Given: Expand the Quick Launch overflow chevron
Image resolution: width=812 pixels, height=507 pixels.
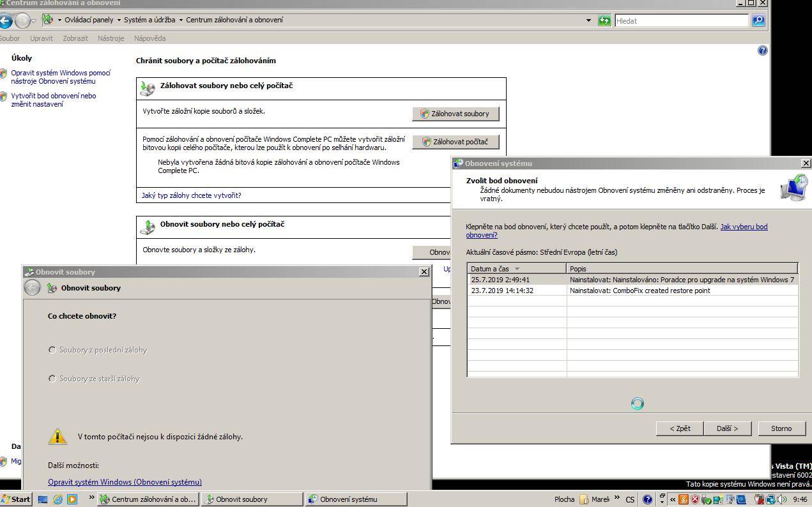Looking at the screenshot, I should click(x=91, y=497).
